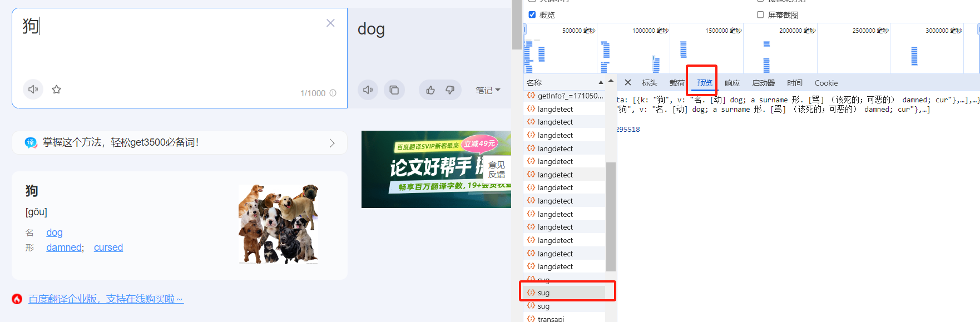Enable the 屏幕截图 checkbox
Screen dimensions: 980x322
coord(760,14)
